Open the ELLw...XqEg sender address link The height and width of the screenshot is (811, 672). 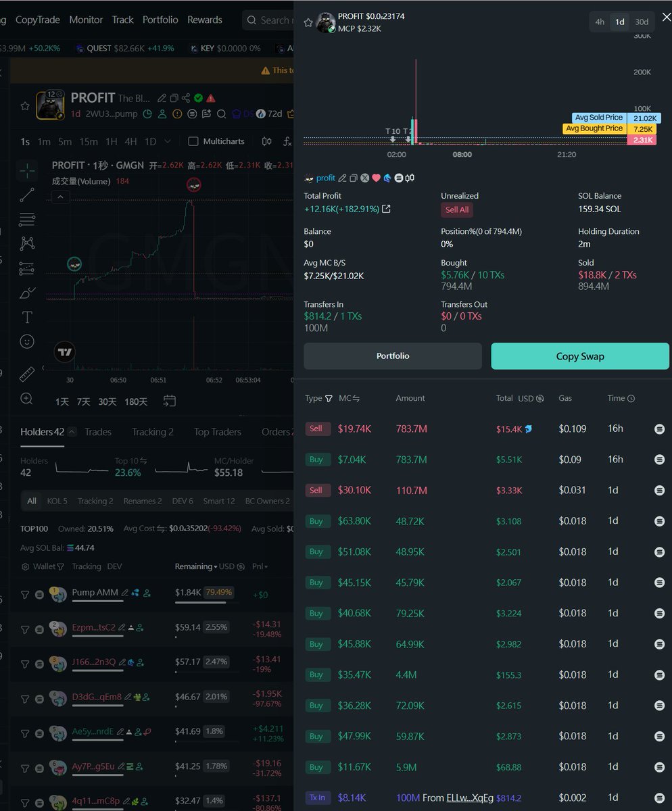point(469,798)
